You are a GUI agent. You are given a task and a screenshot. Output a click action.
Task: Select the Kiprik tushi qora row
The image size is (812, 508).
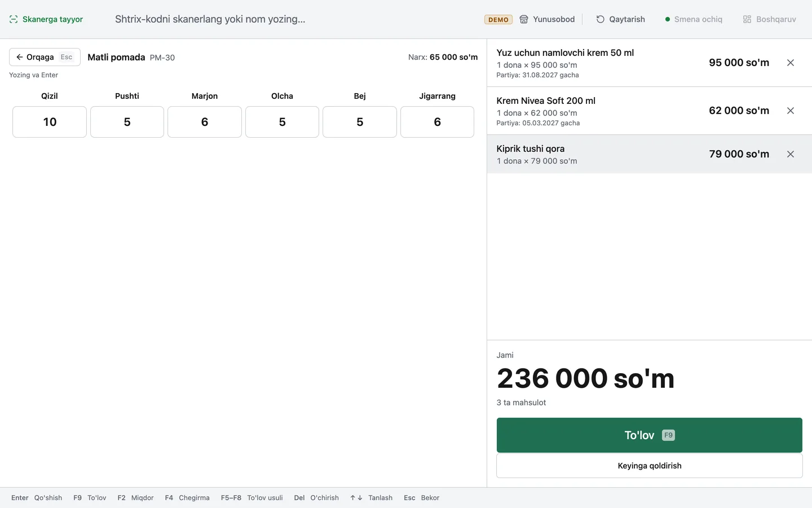click(x=650, y=154)
